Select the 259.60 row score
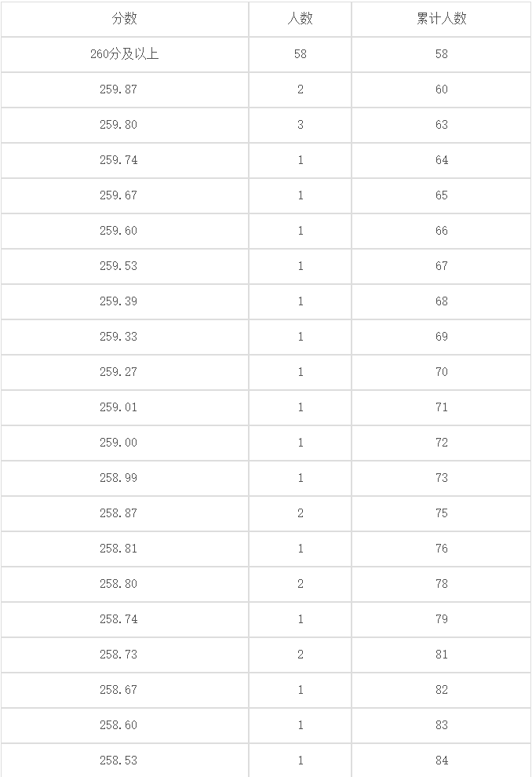 tap(125, 231)
